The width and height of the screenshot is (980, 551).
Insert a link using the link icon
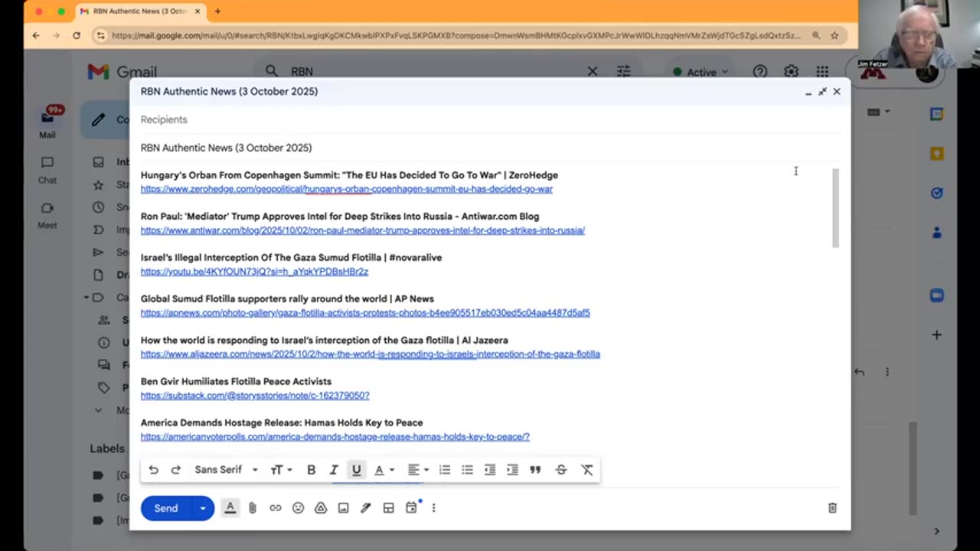click(276, 508)
